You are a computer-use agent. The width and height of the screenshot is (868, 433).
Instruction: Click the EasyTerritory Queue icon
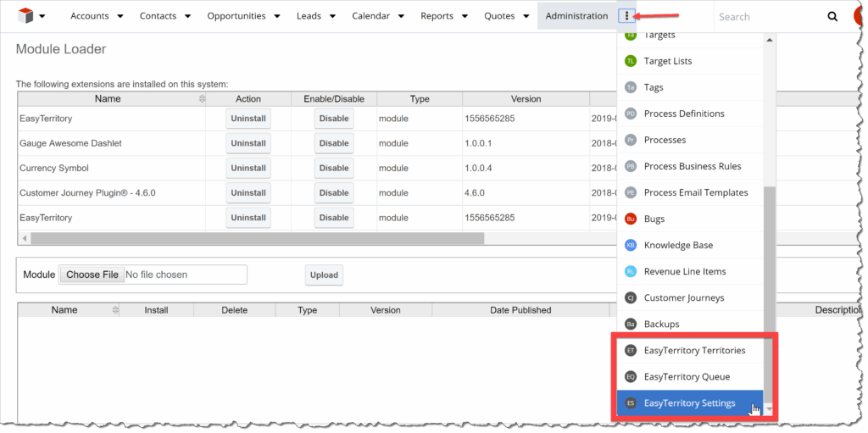pyautogui.click(x=631, y=376)
